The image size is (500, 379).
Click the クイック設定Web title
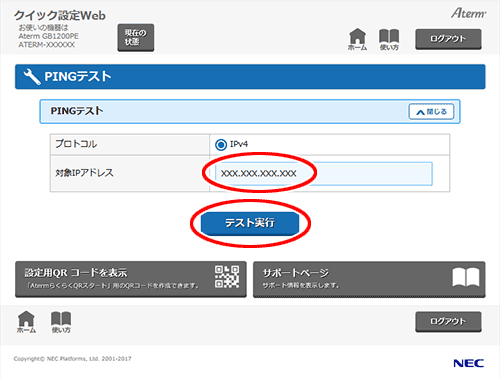[x=60, y=16]
